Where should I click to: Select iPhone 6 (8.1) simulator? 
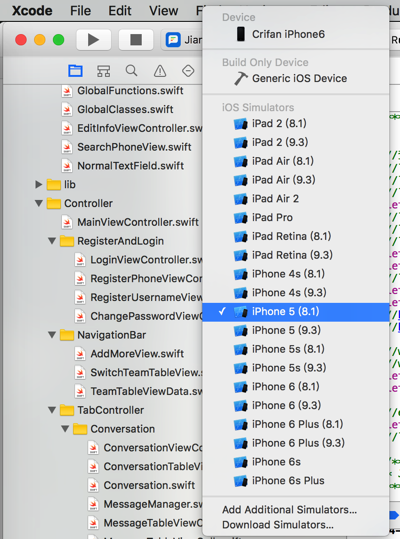click(296, 387)
